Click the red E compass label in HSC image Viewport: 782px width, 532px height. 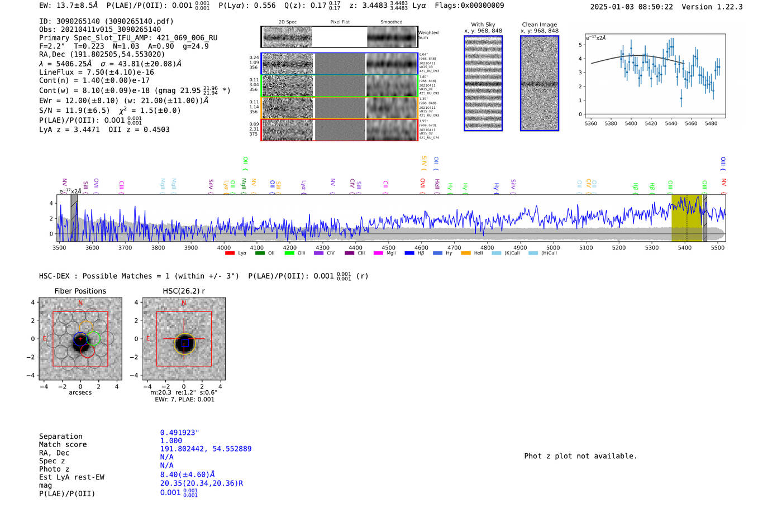click(x=148, y=338)
